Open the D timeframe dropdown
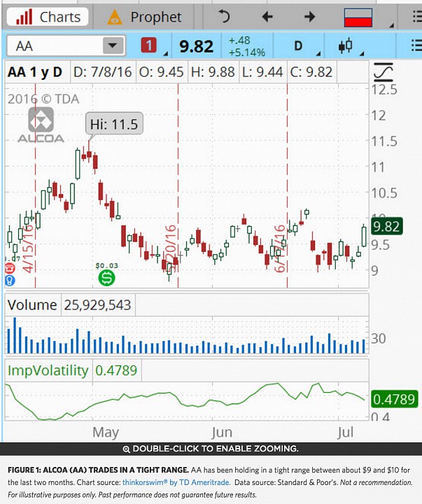 click(x=299, y=46)
